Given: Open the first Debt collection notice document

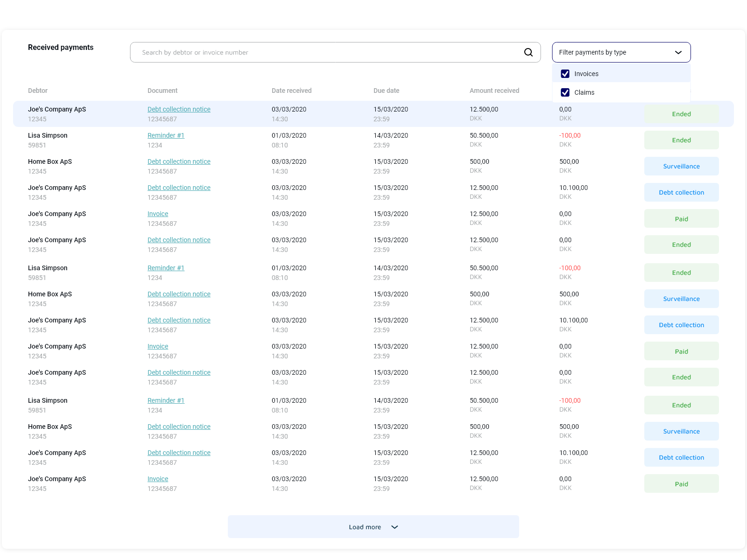Looking at the screenshot, I should tap(179, 109).
